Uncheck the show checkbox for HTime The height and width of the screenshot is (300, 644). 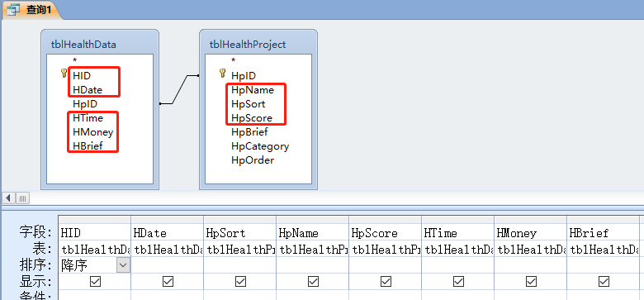(458, 282)
